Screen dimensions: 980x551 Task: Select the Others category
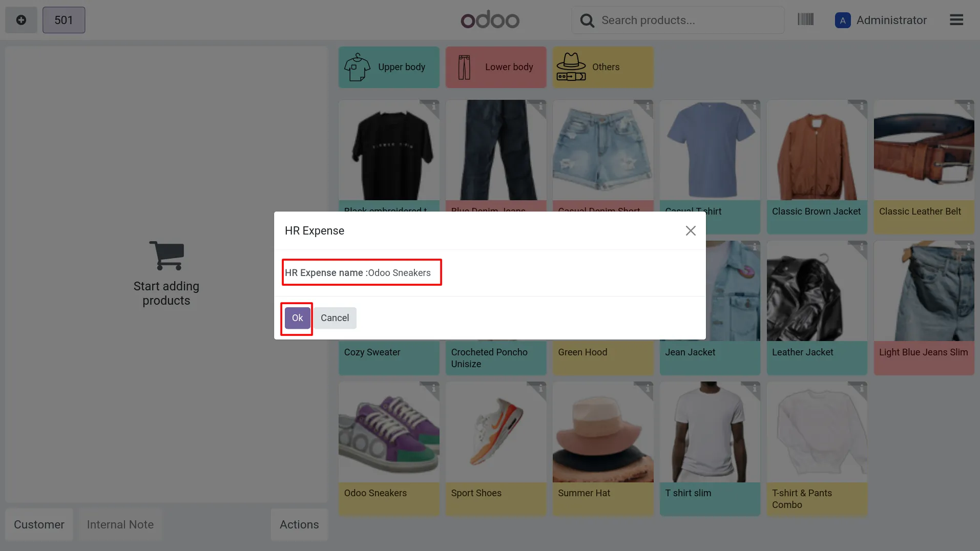603,67
